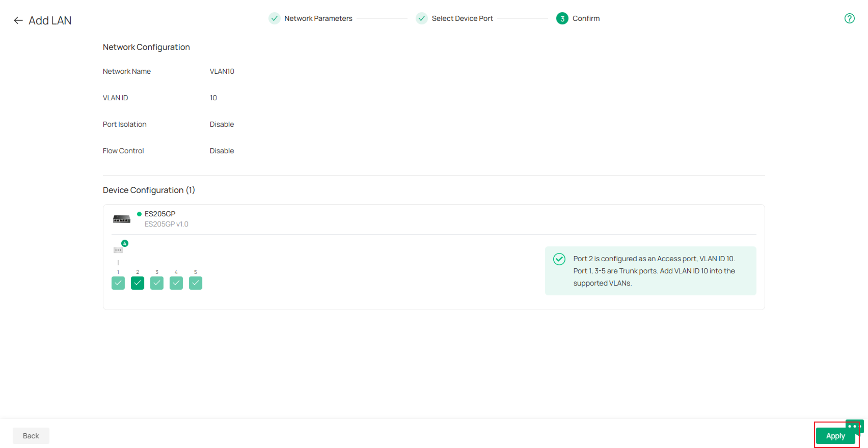This screenshot has height=448, width=868.
Task: Click the Back button
Action: click(31, 436)
